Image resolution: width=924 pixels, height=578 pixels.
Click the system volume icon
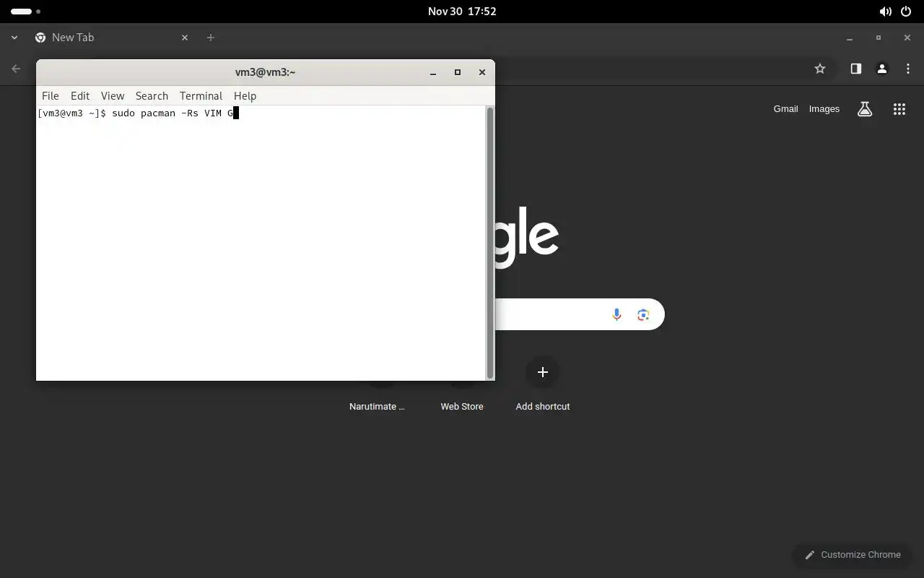click(885, 12)
